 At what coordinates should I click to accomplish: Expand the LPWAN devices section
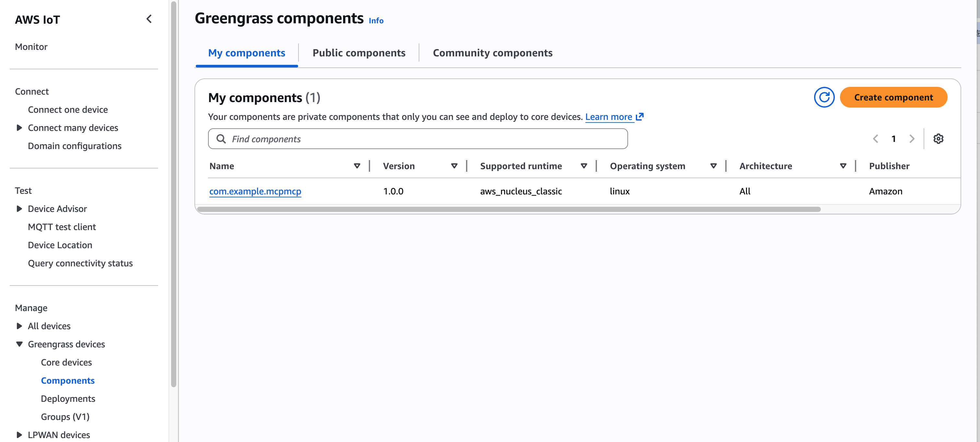(x=19, y=435)
